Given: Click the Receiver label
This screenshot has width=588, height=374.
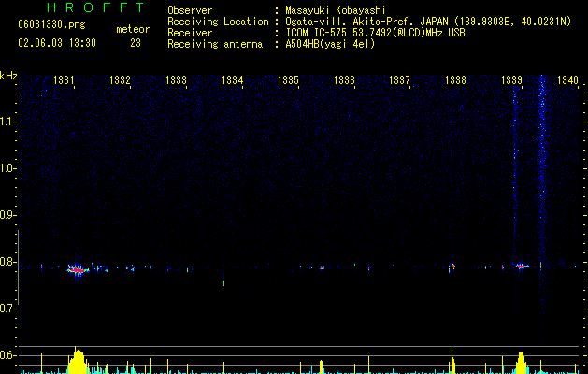Looking at the screenshot, I should click(190, 33).
